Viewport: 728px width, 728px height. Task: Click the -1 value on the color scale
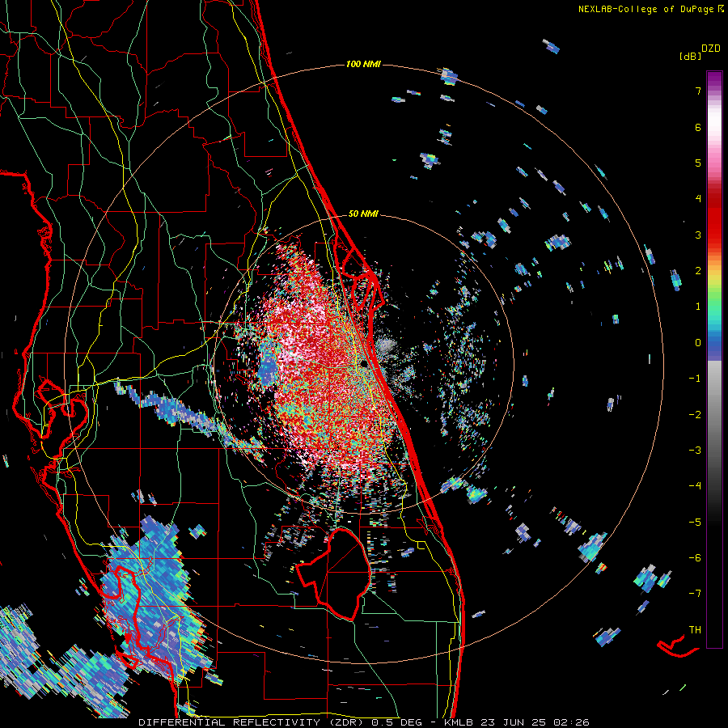[695, 379]
